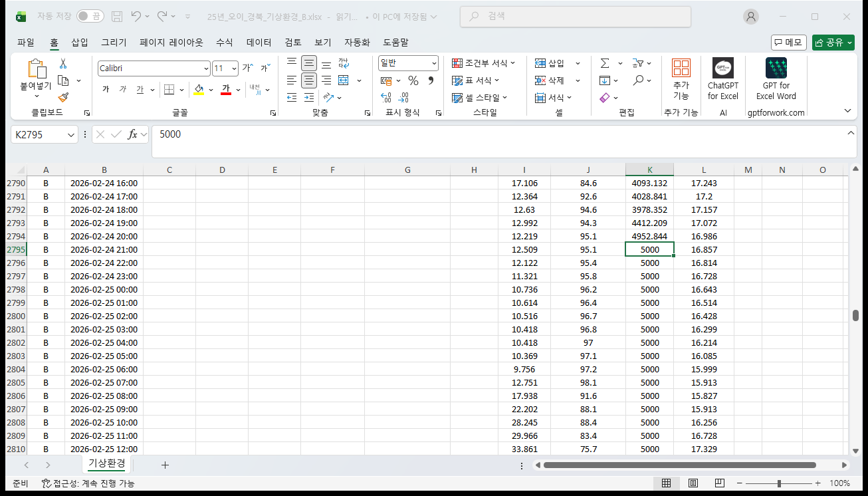Decrease indent in the alignment group

pyautogui.click(x=292, y=97)
